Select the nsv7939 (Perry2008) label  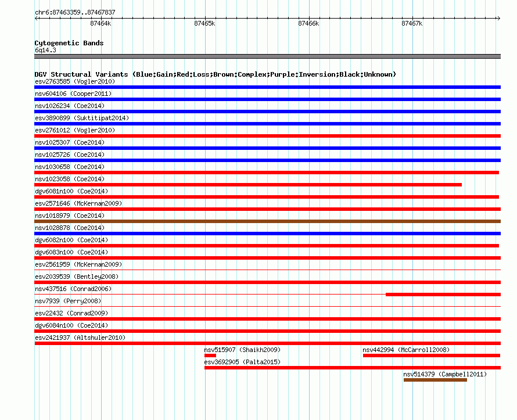pyautogui.click(x=68, y=301)
